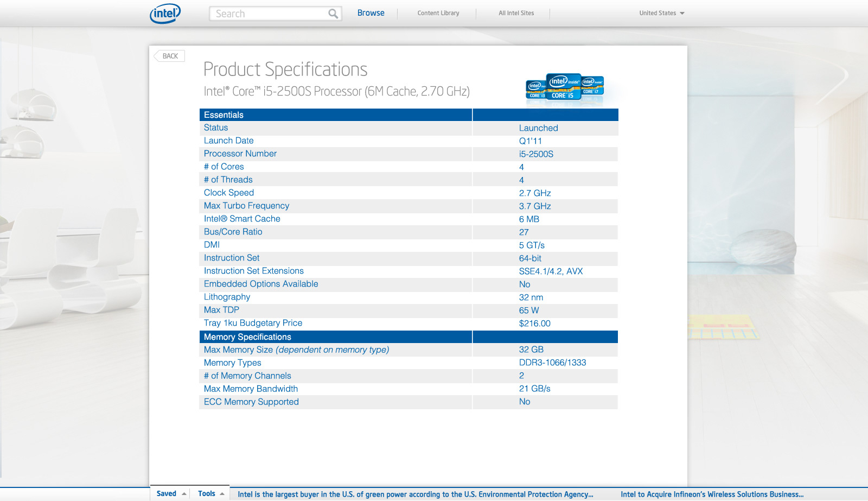Click the SSE4.1/4.2, AVX value
868x501 pixels.
point(551,271)
